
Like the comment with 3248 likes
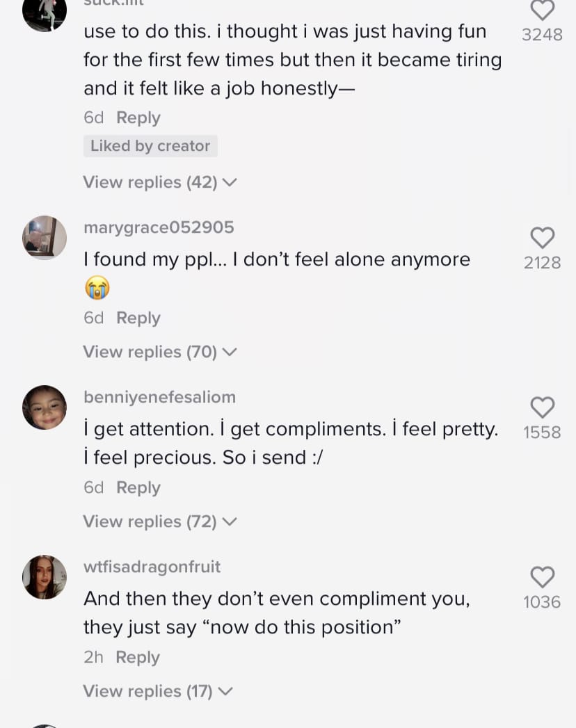542,10
